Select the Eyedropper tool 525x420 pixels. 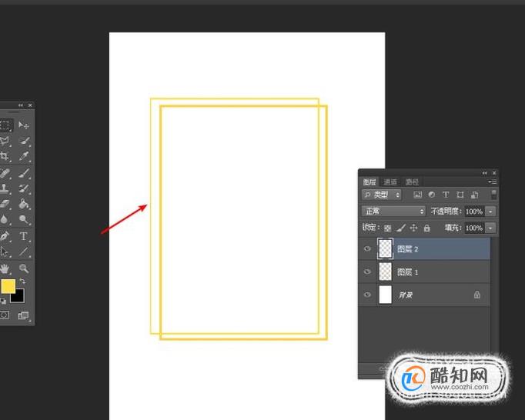click(24, 156)
